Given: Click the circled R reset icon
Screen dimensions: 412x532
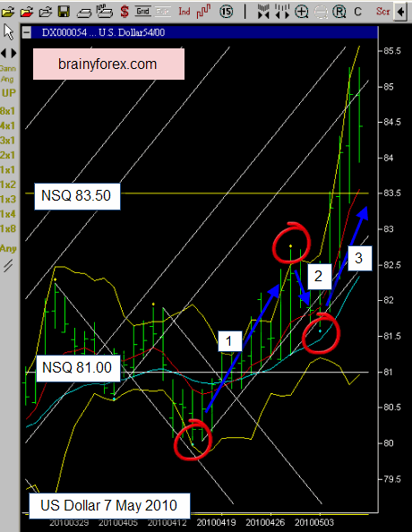Looking at the screenshot, I should [x=339, y=12].
